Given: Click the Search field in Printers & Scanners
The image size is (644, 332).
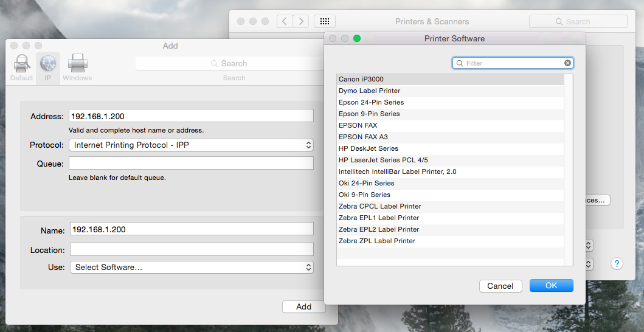Looking at the screenshot, I should pos(578,21).
